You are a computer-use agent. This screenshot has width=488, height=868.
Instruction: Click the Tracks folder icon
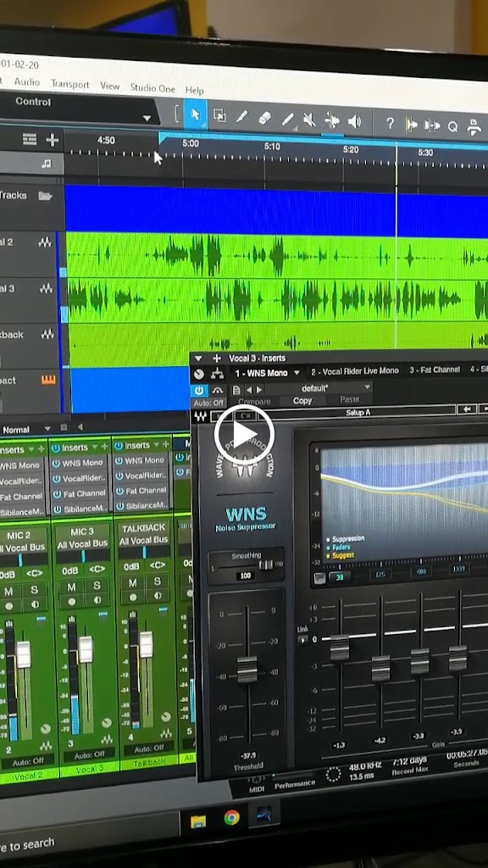pos(45,196)
